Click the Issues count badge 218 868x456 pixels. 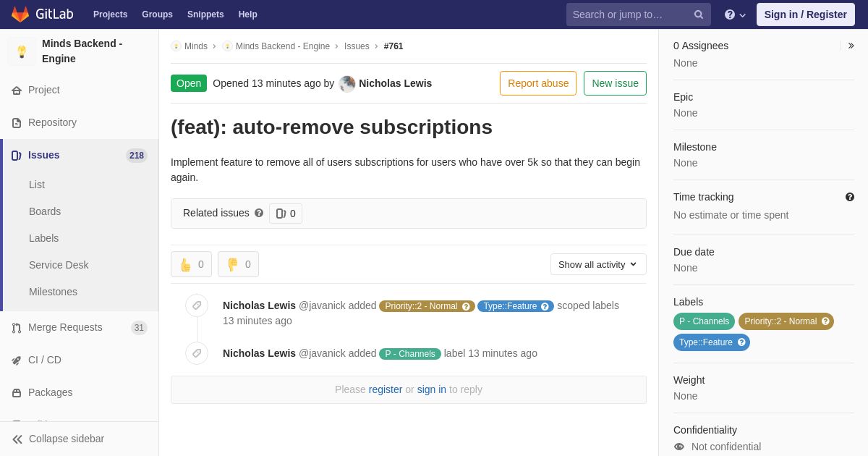click(137, 156)
